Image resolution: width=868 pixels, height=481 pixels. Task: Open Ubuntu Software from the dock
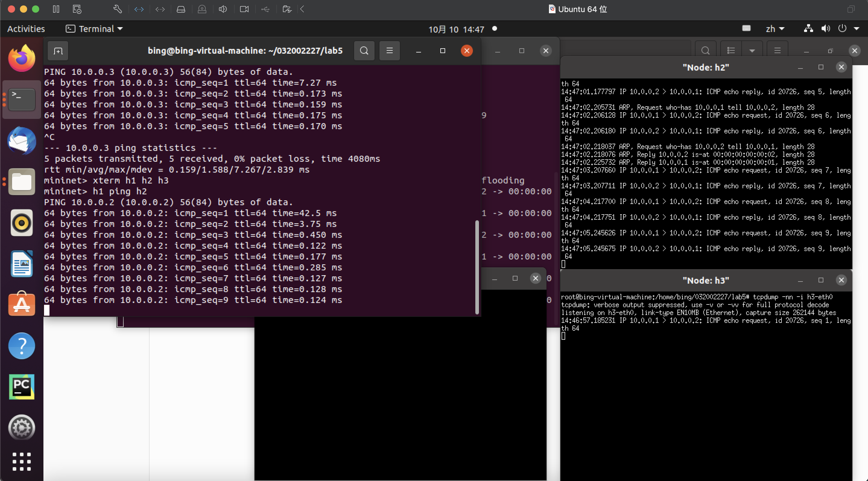[22, 304]
